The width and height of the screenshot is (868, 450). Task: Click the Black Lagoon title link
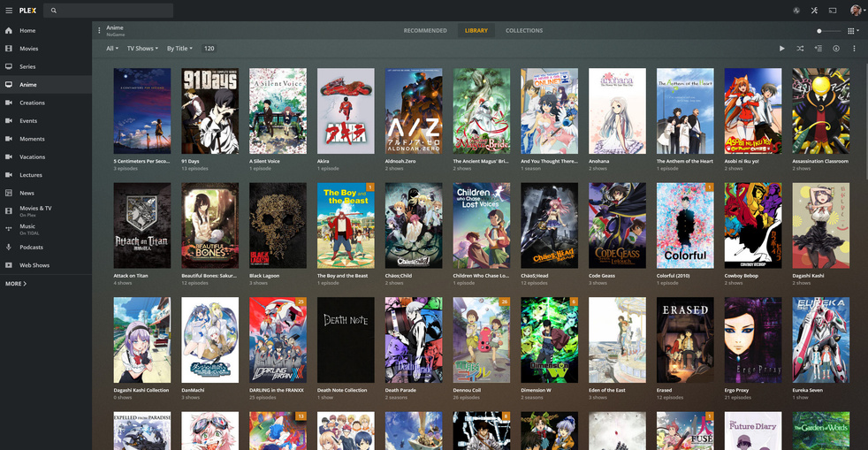coord(264,276)
